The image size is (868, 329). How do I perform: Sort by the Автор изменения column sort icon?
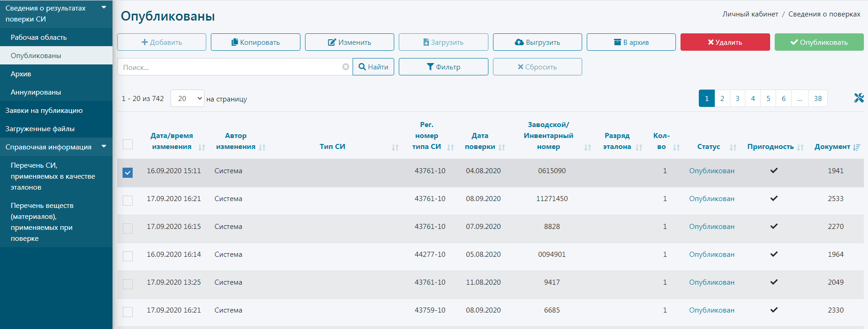pyautogui.click(x=262, y=147)
